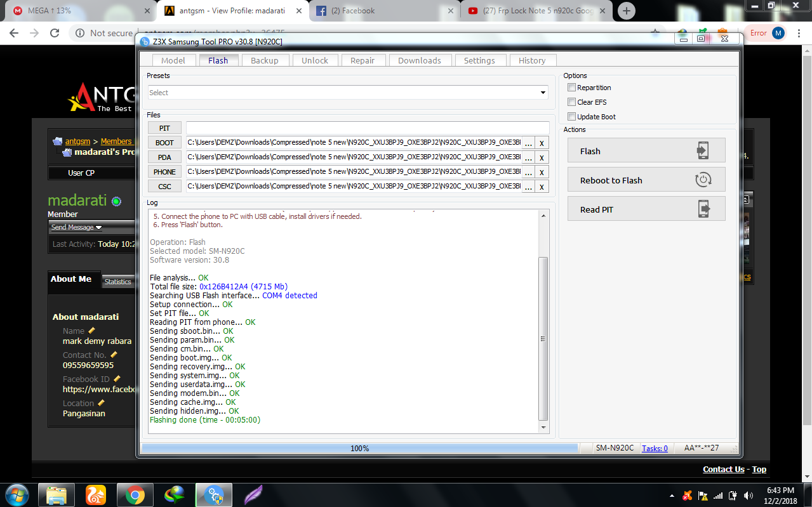Viewport: 812px width, 507px height.
Task: Go to the Unlock tab
Action: [315, 60]
